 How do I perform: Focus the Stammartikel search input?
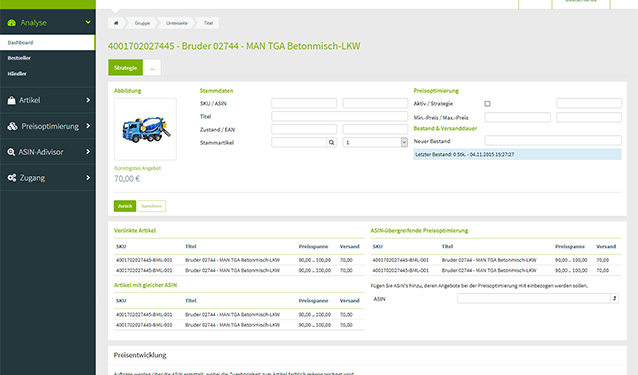coord(299,142)
